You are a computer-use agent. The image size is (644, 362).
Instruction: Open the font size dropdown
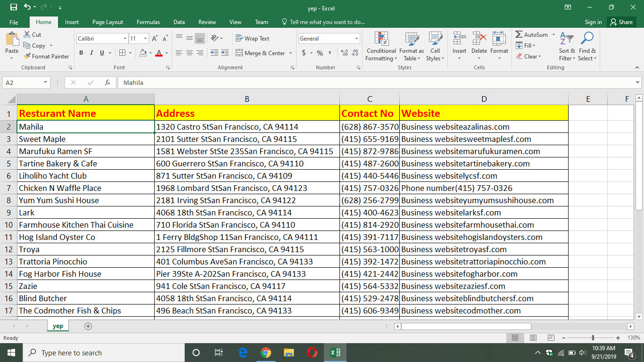click(x=146, y=39)
